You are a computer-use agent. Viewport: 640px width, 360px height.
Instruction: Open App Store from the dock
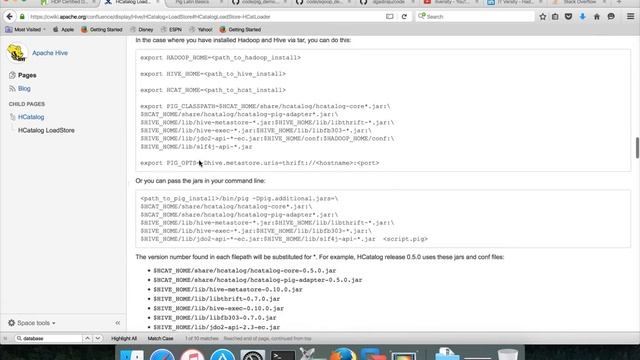(x=222, y=354)
